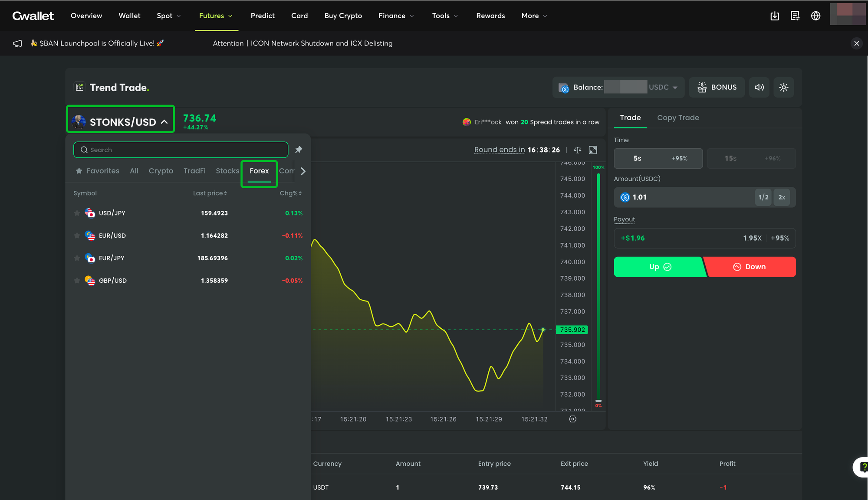Screen dimensions: 868x500
Task: Open the language globe icon
Action: (x=816, y=16)
